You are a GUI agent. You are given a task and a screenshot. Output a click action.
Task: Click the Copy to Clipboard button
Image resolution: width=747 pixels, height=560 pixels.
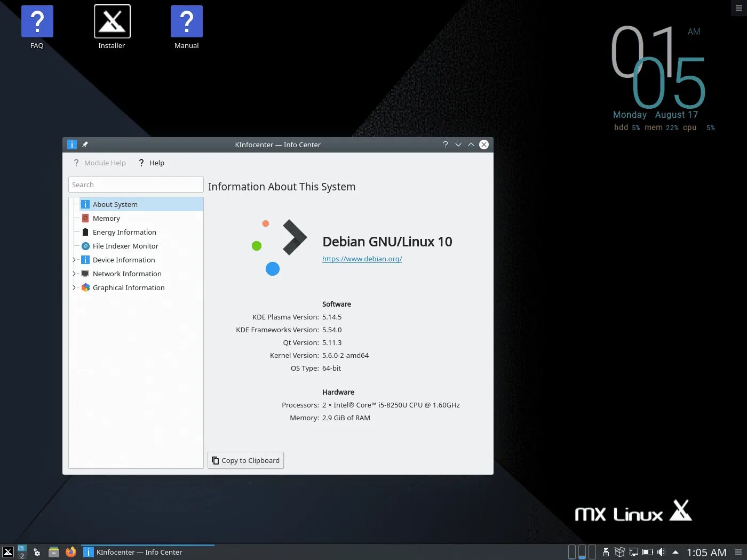pyautogui.click(x=245, y=460)
